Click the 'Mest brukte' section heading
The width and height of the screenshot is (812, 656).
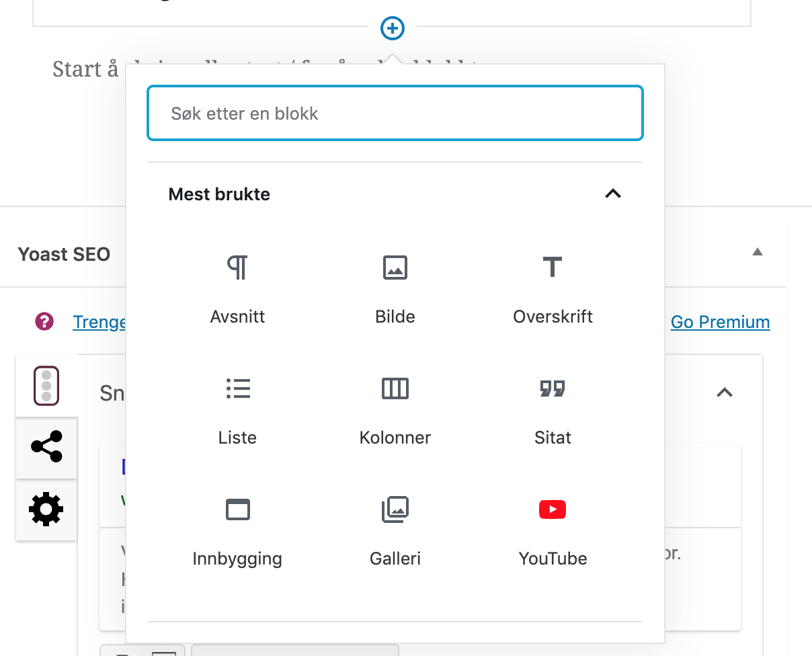219,194
